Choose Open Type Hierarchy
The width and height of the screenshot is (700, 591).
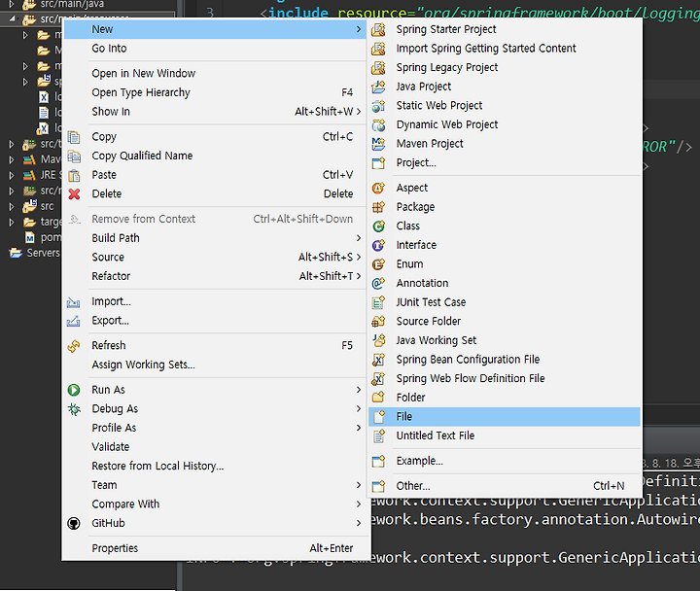(141, 93)
